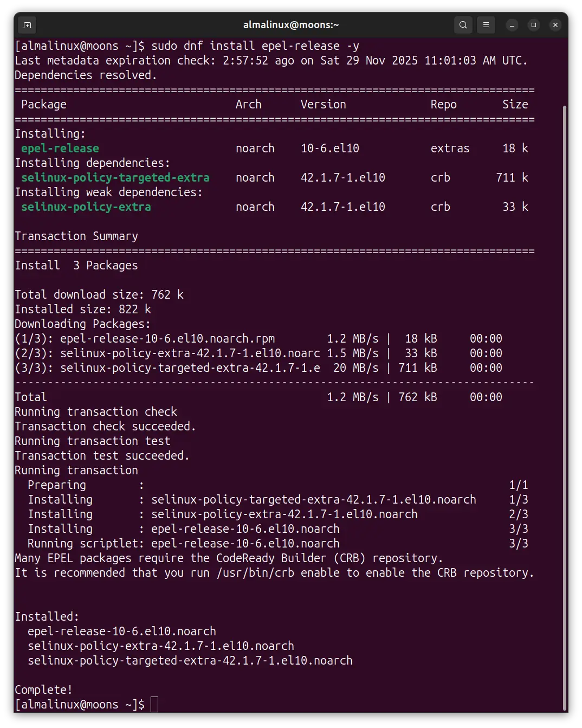Click the 'Preparing' transaction line
582x728 pixels.
point(278,485)
